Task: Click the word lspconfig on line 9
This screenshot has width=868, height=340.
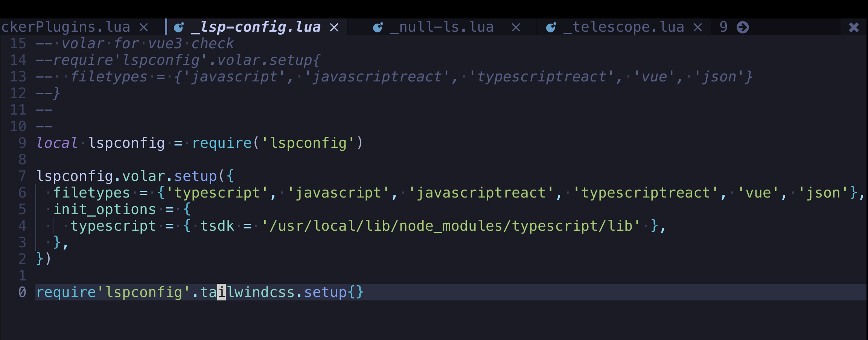Action: tap(127, 142)
